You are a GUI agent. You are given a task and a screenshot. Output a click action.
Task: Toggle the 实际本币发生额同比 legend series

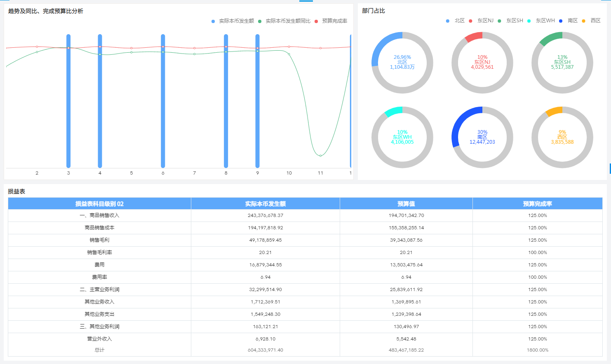284,21
